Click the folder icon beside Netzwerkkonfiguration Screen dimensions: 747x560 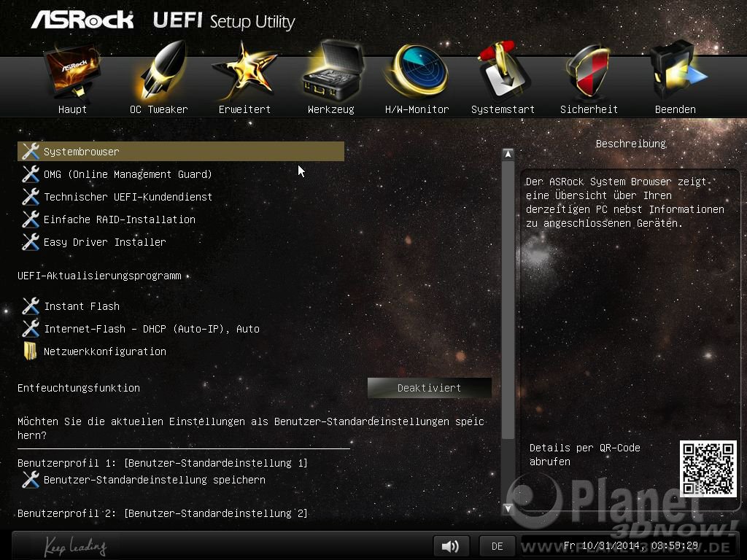coord(30,351)
